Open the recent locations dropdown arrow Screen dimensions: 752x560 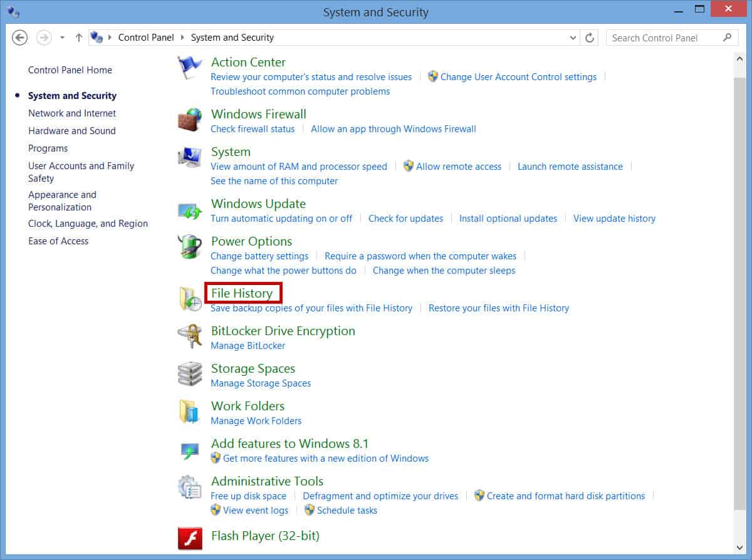[62, 38]
